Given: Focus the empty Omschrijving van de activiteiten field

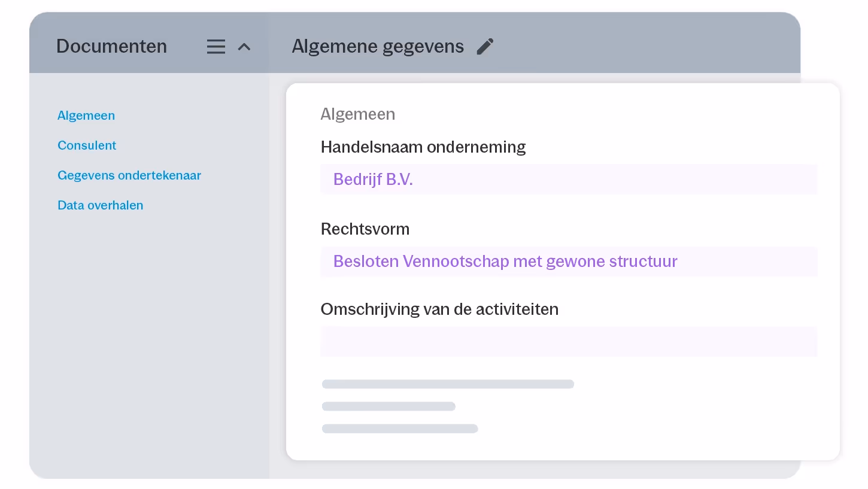Looking at the screenshot, I should (x=569, y=342).
